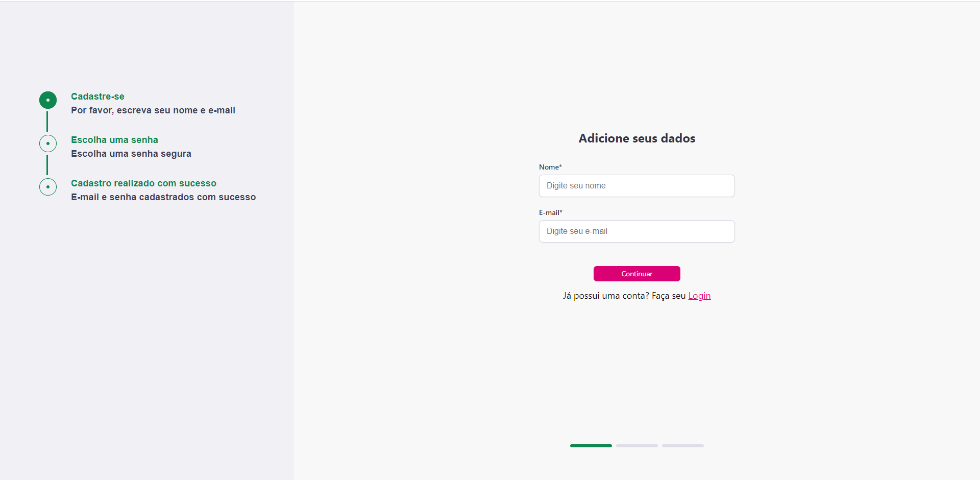
Task: Click the Nome input field
Action: click(636, 185)
